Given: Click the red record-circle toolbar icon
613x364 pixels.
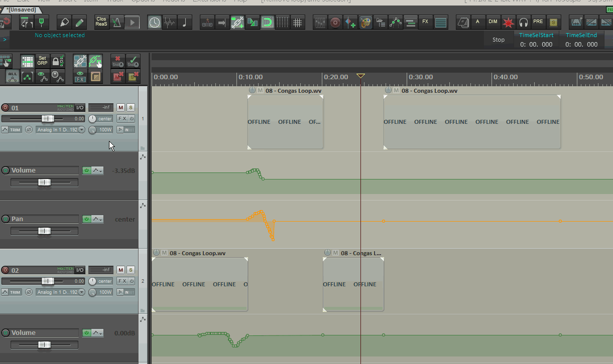Looking at the screenshot, I should 335,22.
